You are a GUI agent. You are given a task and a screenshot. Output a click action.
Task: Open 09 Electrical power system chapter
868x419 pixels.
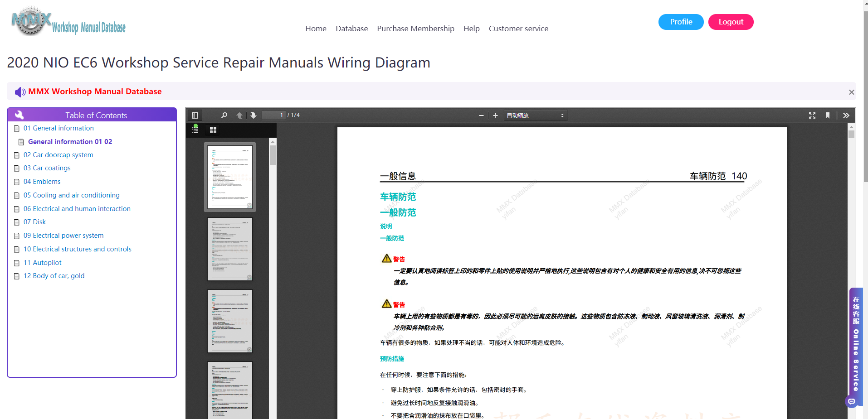click(x=63, y=236)
